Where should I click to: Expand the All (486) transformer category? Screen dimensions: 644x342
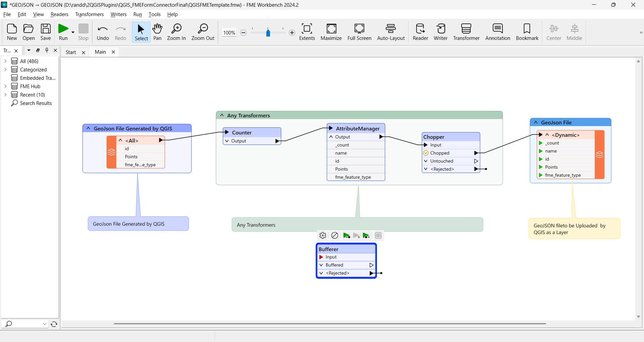(x=5, y=61)
